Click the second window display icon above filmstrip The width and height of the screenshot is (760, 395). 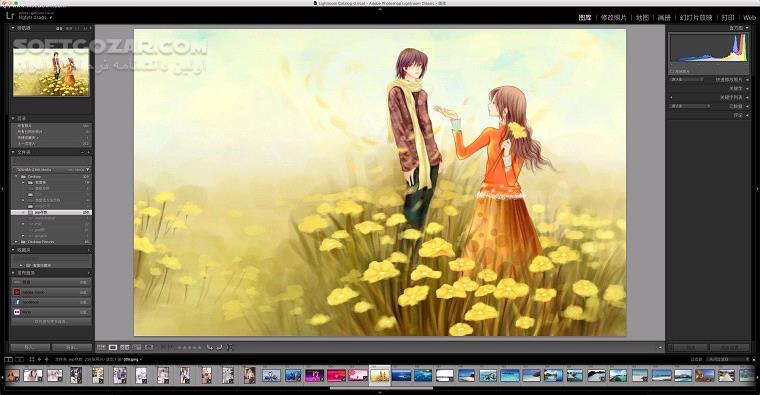click(x=19, y=359)
